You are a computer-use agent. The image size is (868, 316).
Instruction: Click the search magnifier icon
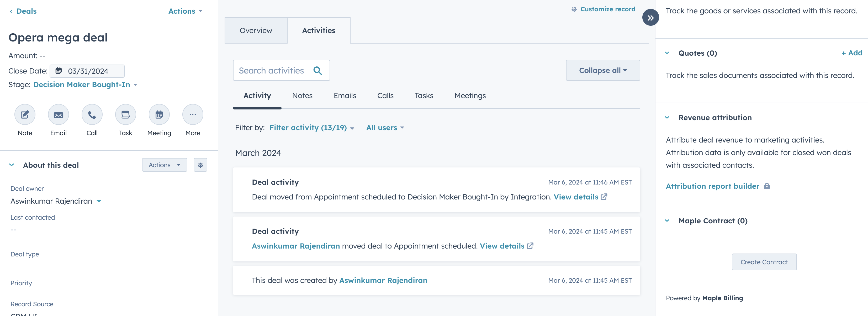click(317, 70)
